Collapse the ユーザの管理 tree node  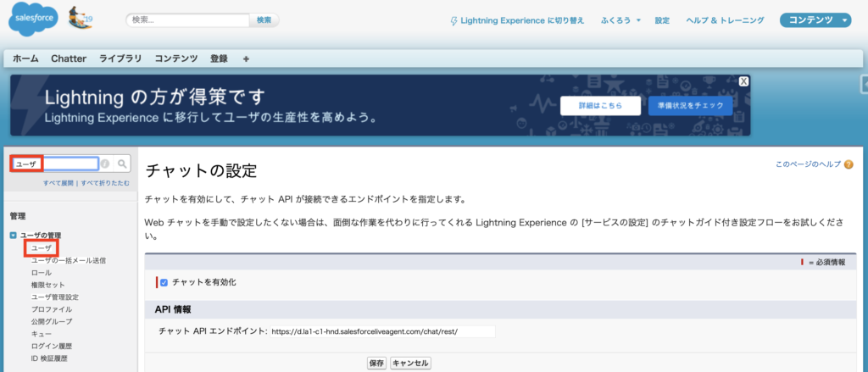pyautogui.click(x=14, y=236)
